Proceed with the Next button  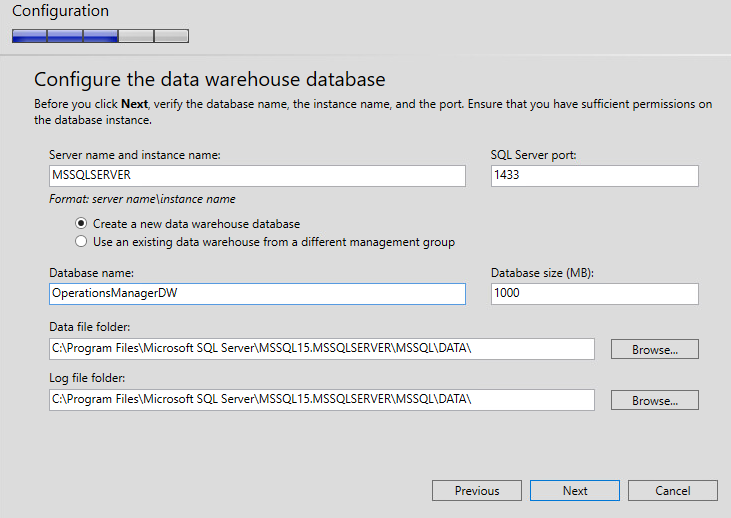click(x=575, y=490)
